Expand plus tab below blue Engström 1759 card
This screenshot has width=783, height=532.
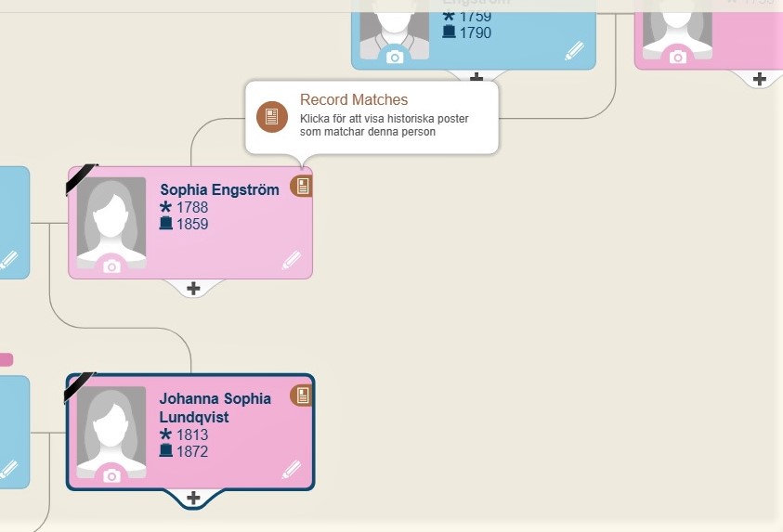[x=476, y=78]
